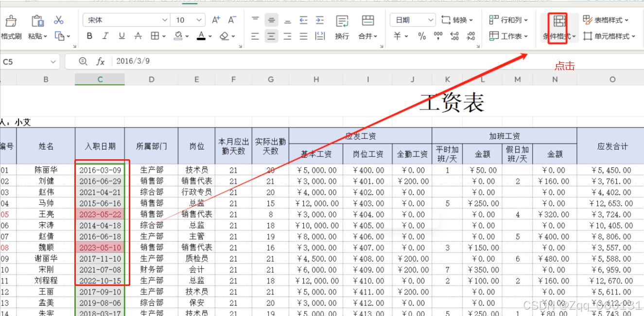Toggle Bold formatting
This screenshot has height=316, width=644.
tap(89, 36)
